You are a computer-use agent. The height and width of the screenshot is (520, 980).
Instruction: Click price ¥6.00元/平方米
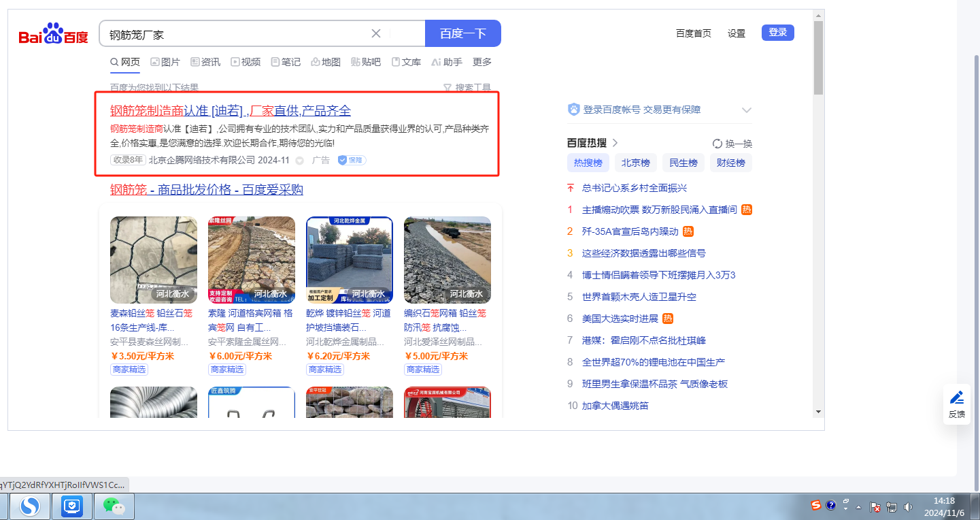click(240, 356)
